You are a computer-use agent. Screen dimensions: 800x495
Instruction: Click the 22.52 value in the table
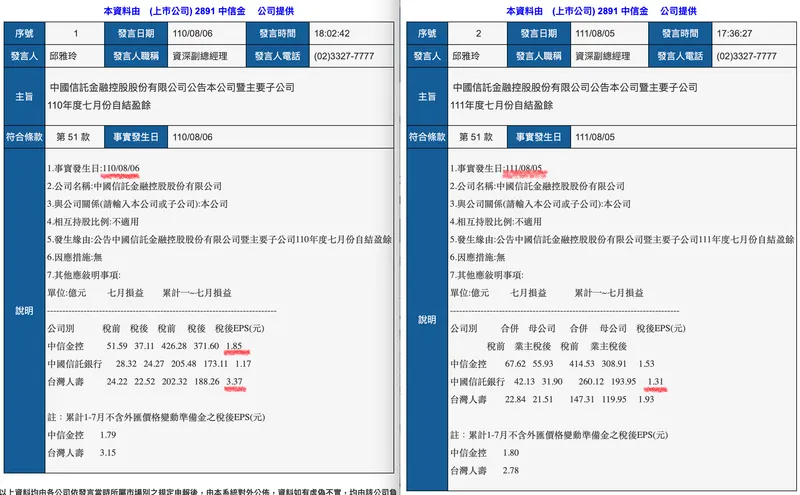point(144,382)
